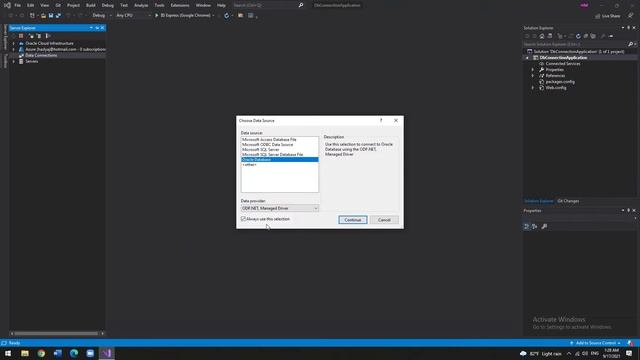The height and width of the screenshot is (360, 640).
Task: Open the Window menu
Action: point(203,5)
